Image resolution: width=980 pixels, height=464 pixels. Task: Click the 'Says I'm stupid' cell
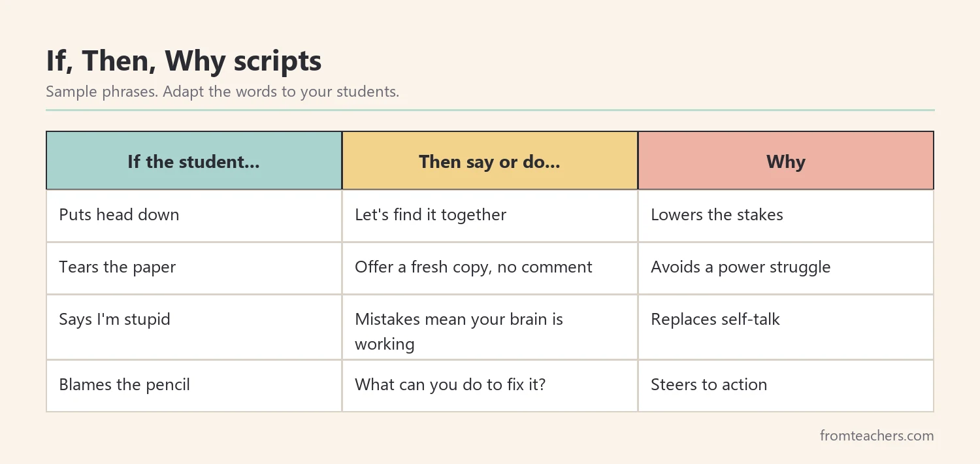(194, 327)
